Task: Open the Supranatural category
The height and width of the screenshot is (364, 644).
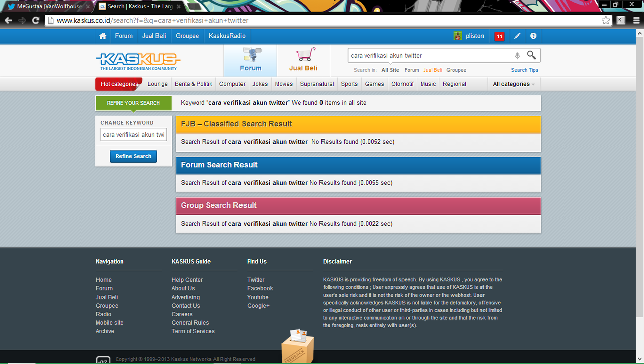Action: (317, 84)
